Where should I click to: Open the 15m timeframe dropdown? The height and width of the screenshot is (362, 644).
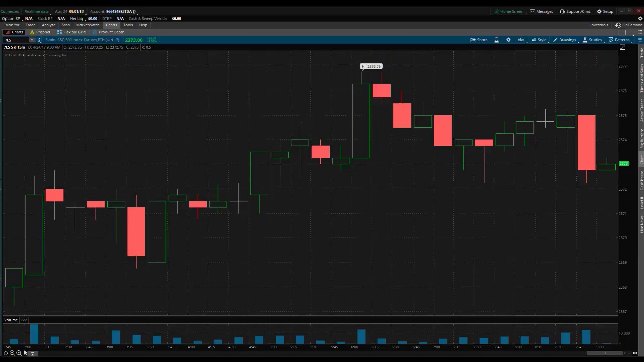pos(521,40)
